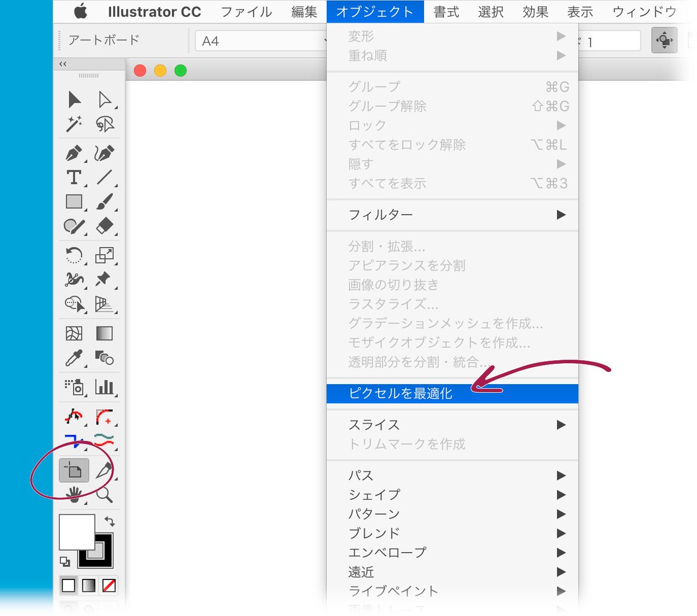Viewport: 697px width, 616px height.
Task: Open the Apple menu
Action: (81, 11)
